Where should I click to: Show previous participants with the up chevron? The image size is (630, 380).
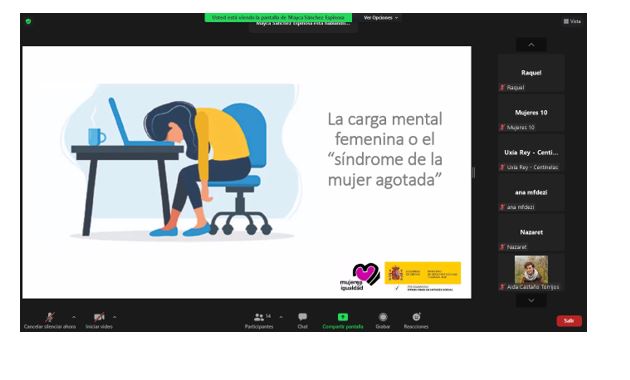point(531,45)
